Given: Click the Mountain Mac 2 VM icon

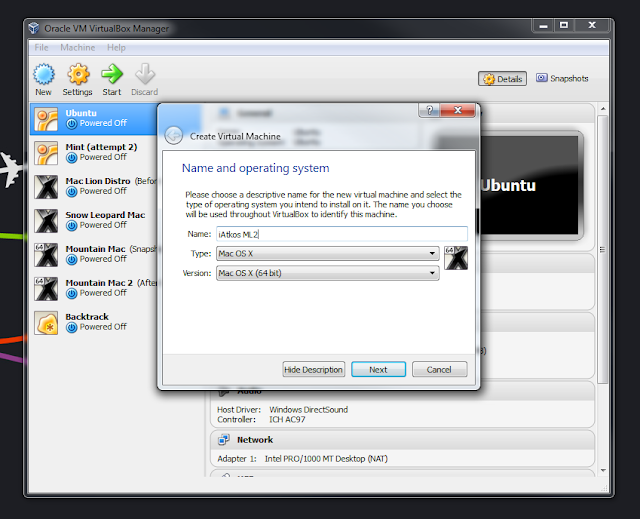Looking at the screenshot, I should coord(46,289).
